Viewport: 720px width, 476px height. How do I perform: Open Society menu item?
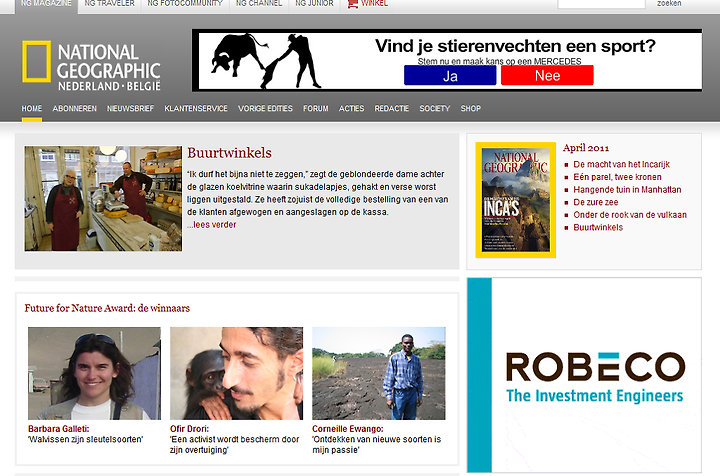434,109
